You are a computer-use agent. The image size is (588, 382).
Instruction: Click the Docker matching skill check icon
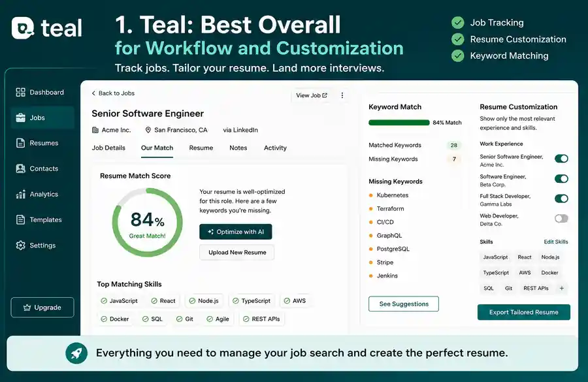[104, 319]
